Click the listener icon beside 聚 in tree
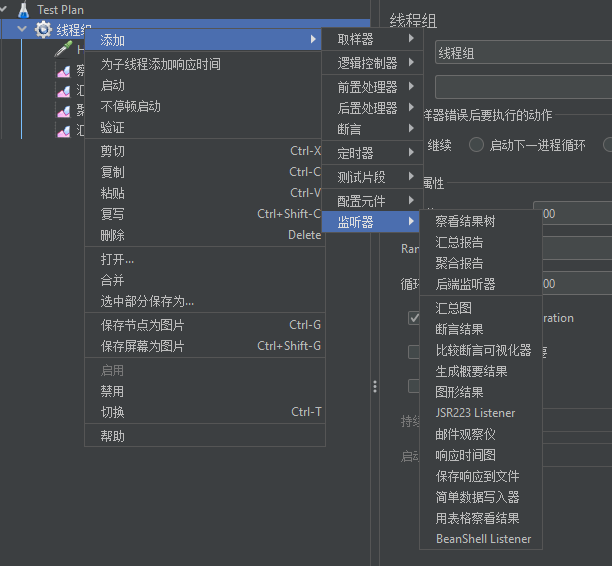612x566 pixels. (63, 111)
